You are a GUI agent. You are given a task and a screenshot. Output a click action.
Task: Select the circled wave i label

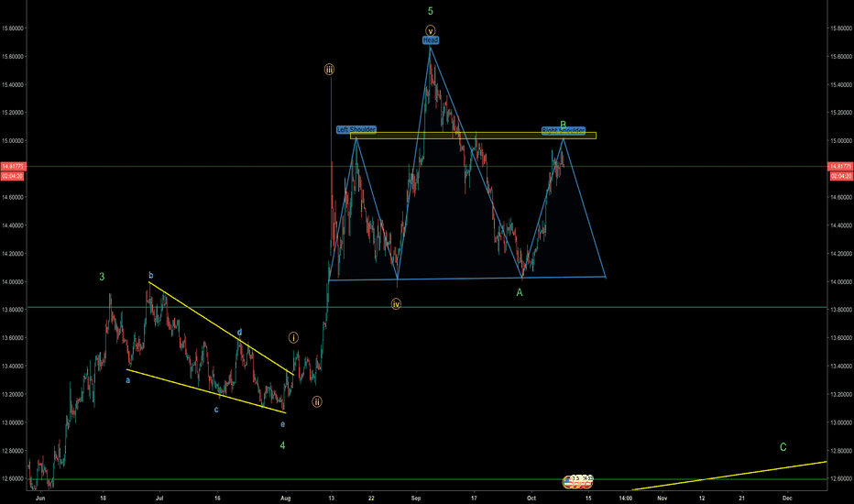coord(293,338)
